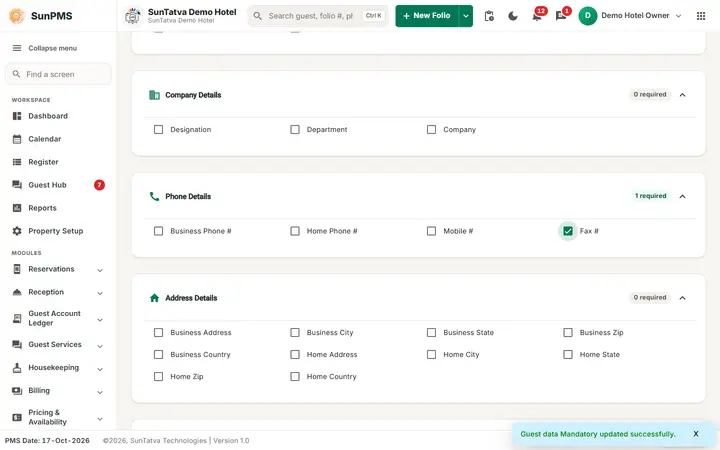720x450 pixels.
Task: Click the Phone Details handset icon
Action: (x=154, y=197)
